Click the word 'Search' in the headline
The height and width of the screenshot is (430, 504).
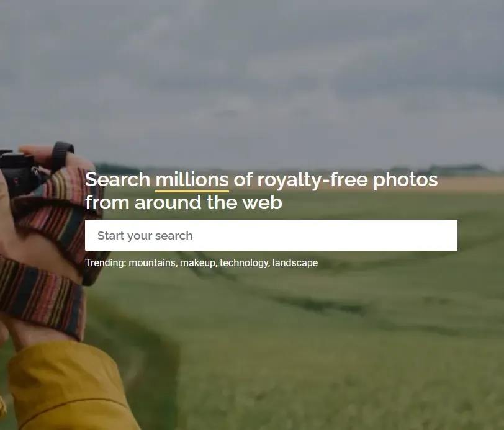[x=118, y=180]
